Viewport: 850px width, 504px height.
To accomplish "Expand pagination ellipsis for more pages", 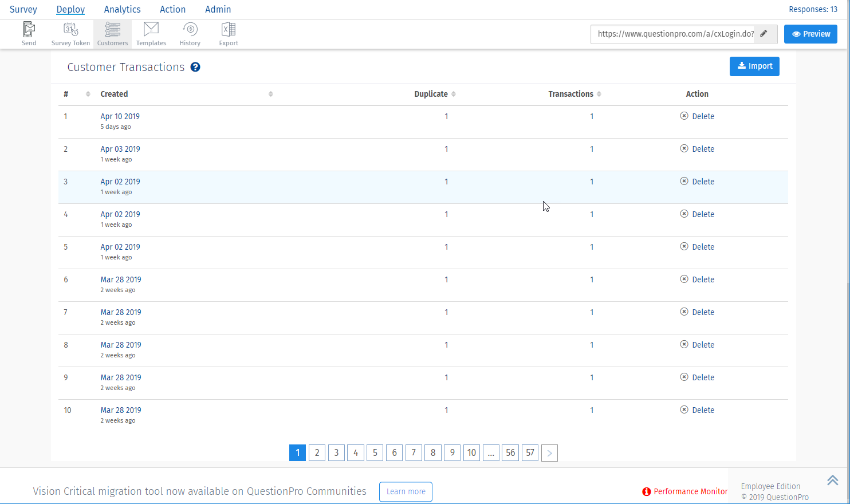I will coord(491,453).
